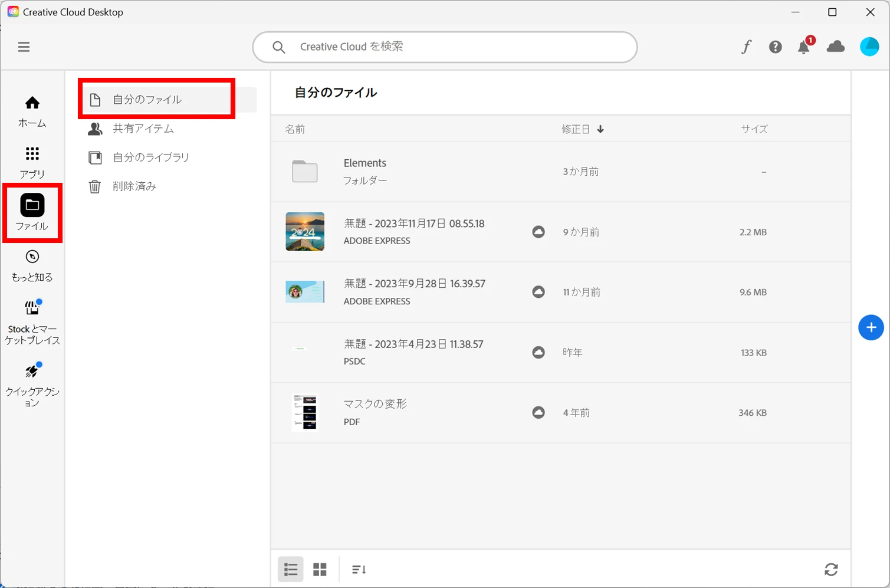This screenshot has width=890, height=588.
Task: Switch to list view
Action: [291, 569]
